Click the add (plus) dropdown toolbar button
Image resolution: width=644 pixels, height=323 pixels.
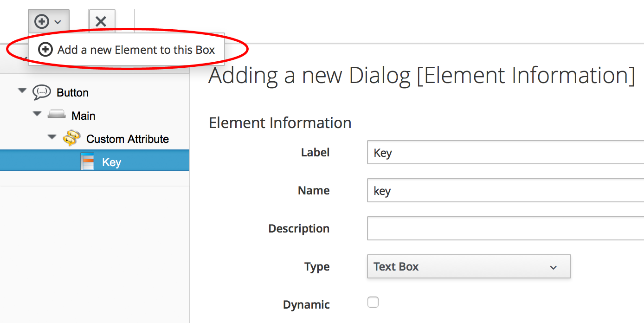click(48, 21)
